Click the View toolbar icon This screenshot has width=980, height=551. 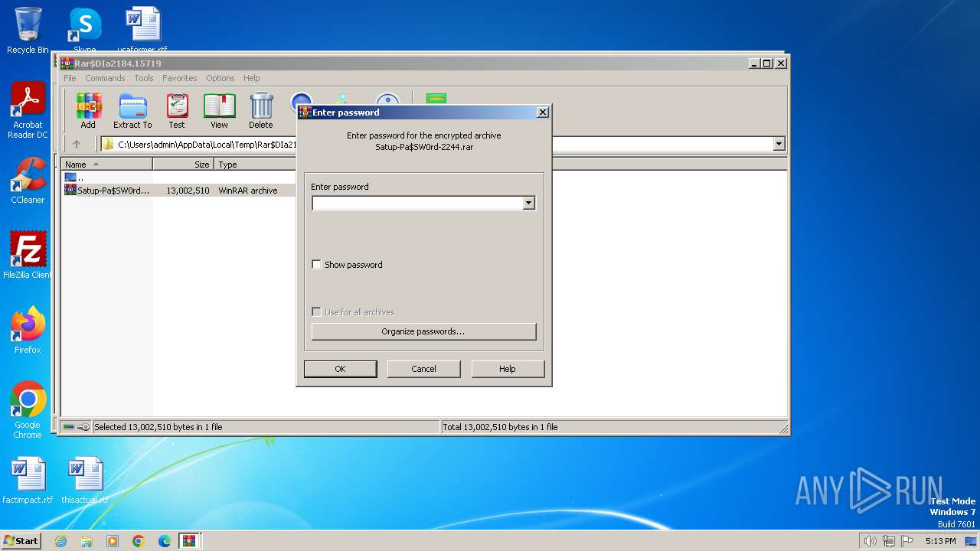[219, 111]
